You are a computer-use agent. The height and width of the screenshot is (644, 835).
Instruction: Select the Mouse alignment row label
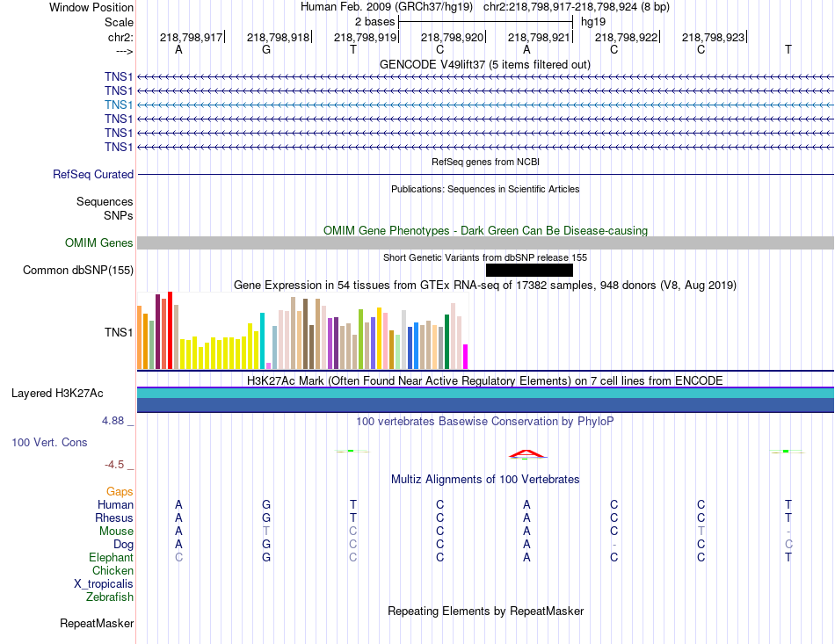[x=116, y=532]
